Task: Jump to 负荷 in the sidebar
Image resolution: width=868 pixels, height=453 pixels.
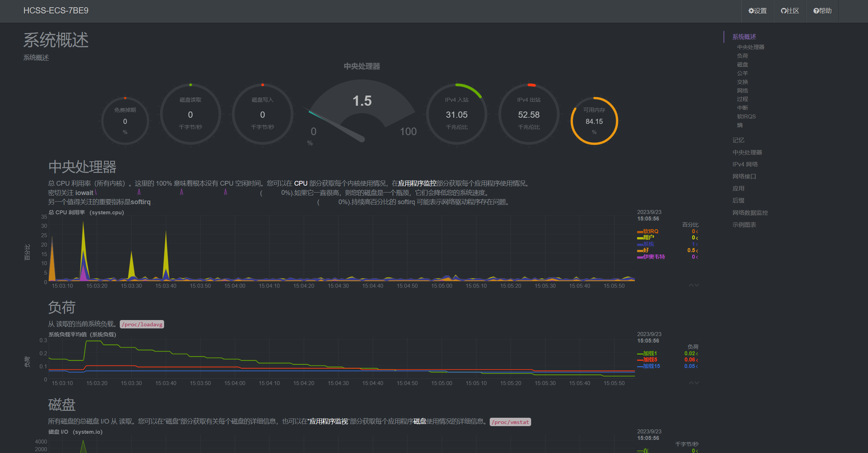Action: (x=742, y=56)
